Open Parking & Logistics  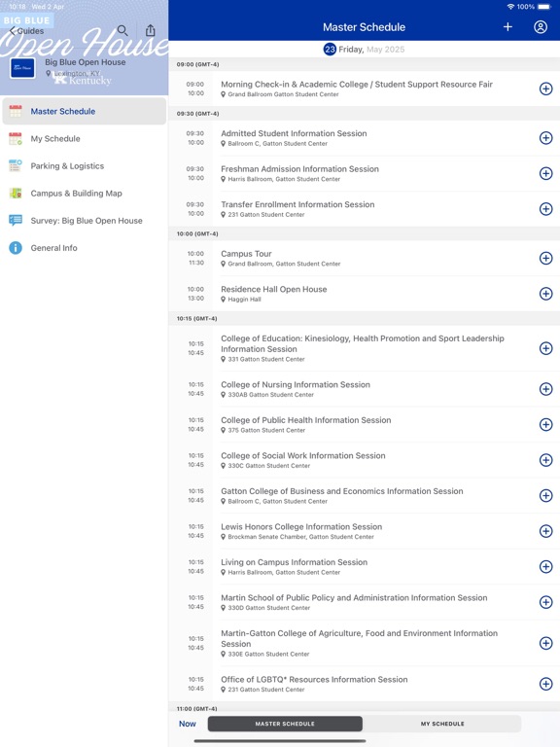(85, 165)
